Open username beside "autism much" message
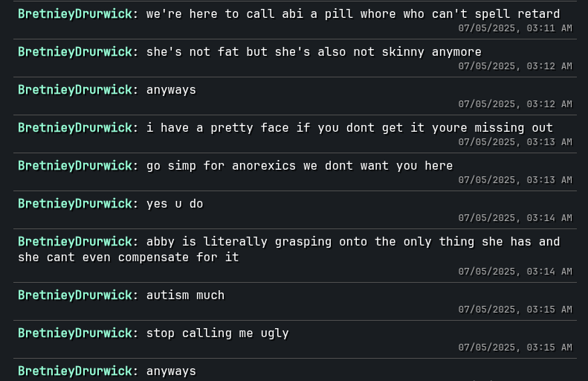The image size is (588, 381). point(74,295)
